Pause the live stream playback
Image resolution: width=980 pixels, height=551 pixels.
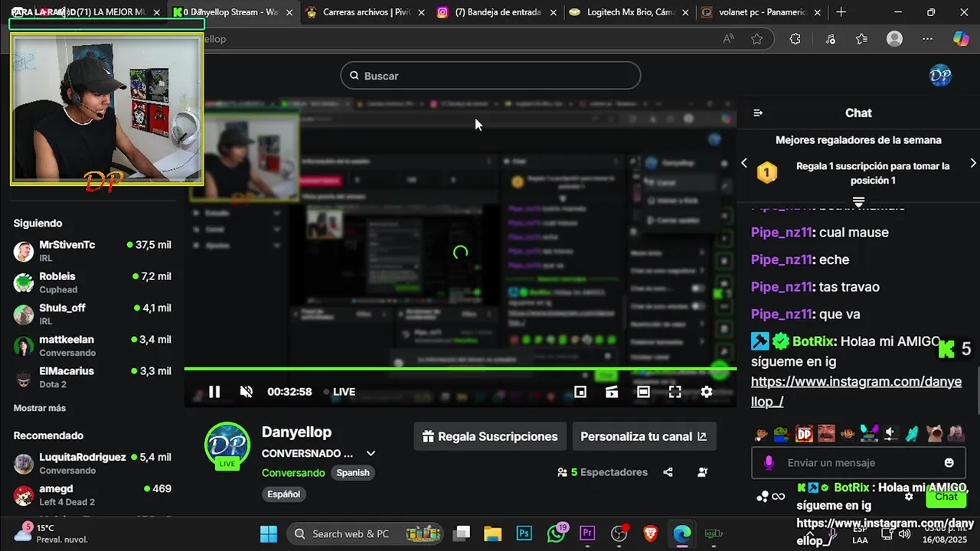pyautogui.click(x=214, y=392)
